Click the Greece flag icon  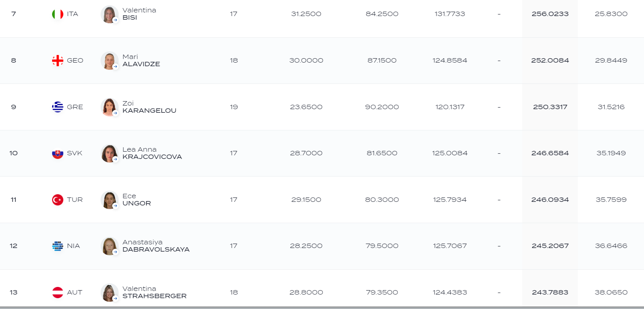[x=58, y=107]
